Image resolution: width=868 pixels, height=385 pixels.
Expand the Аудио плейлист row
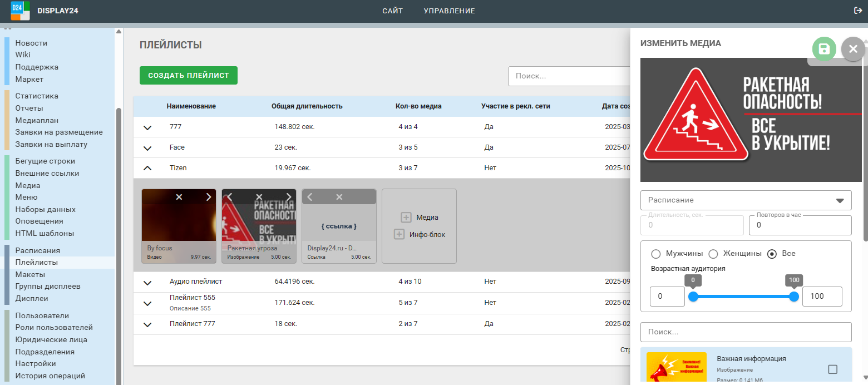point(147,282)
